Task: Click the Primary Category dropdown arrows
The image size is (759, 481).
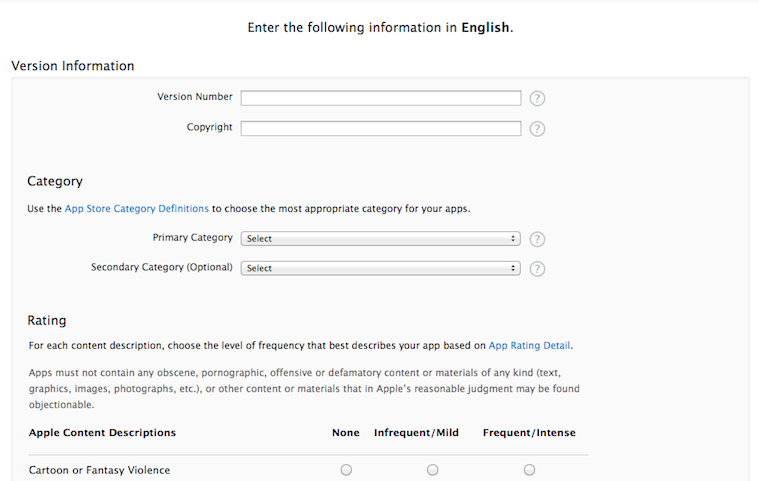Action: coord(513,239)
